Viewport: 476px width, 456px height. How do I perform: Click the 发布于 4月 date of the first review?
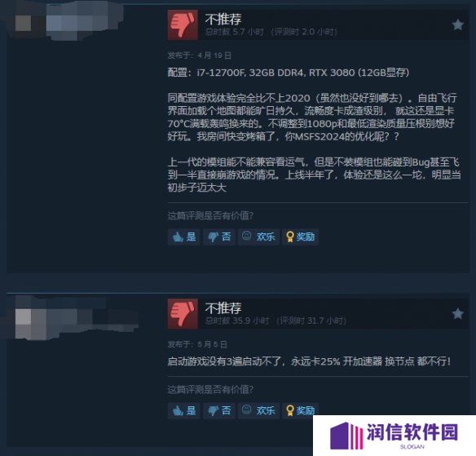pyautogui.click(x=200, y=55)
